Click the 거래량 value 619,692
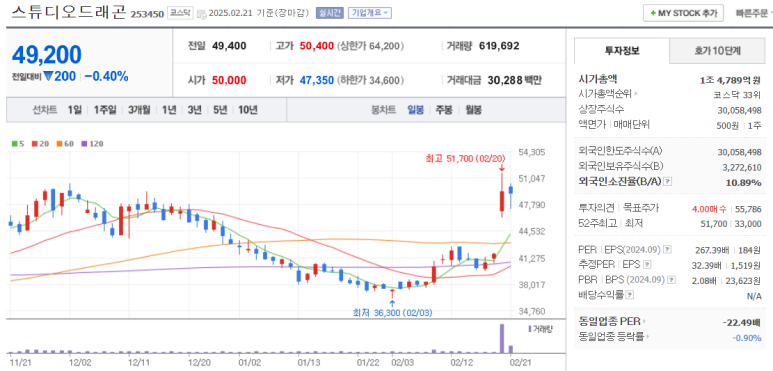 coord(499,46)
